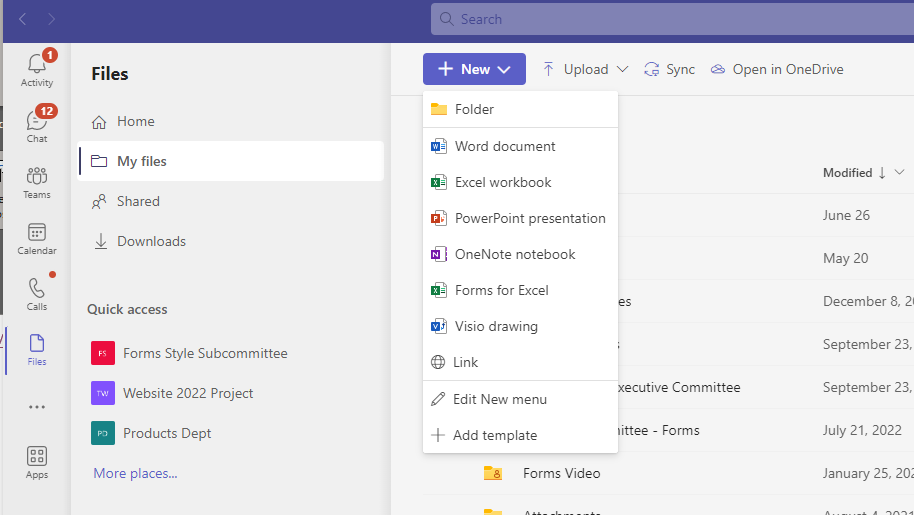Expand the Modified column chevron
The image size is (914, 515).
click(x=899, y=172)
